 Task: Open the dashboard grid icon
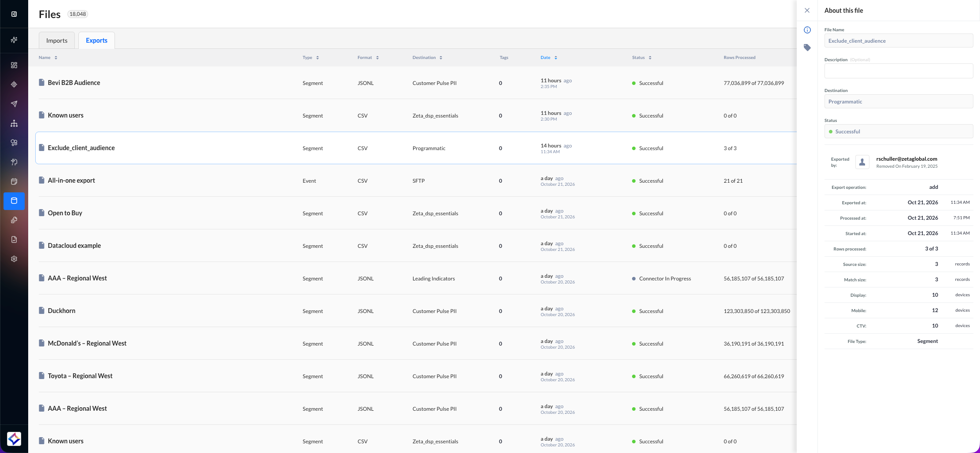click(14, 65)
